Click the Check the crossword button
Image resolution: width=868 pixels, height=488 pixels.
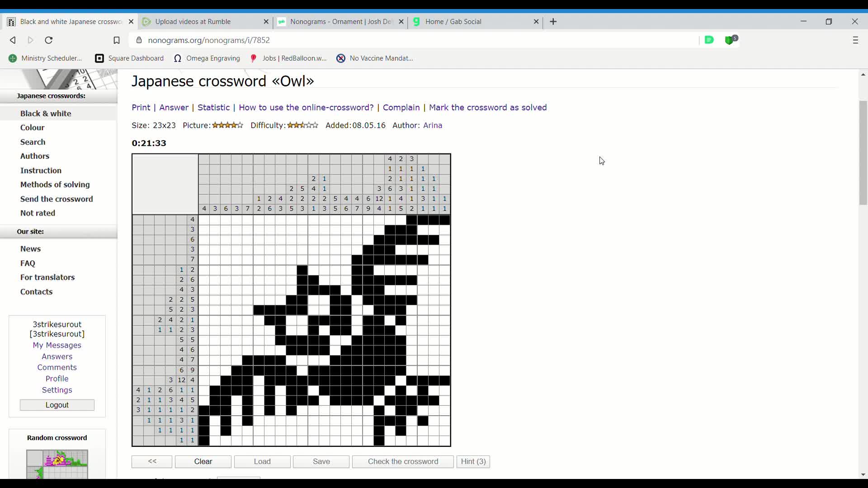[403, 461]
